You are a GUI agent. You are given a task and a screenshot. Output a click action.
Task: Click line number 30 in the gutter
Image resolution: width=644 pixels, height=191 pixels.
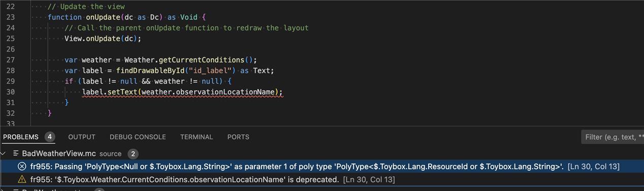11,91
